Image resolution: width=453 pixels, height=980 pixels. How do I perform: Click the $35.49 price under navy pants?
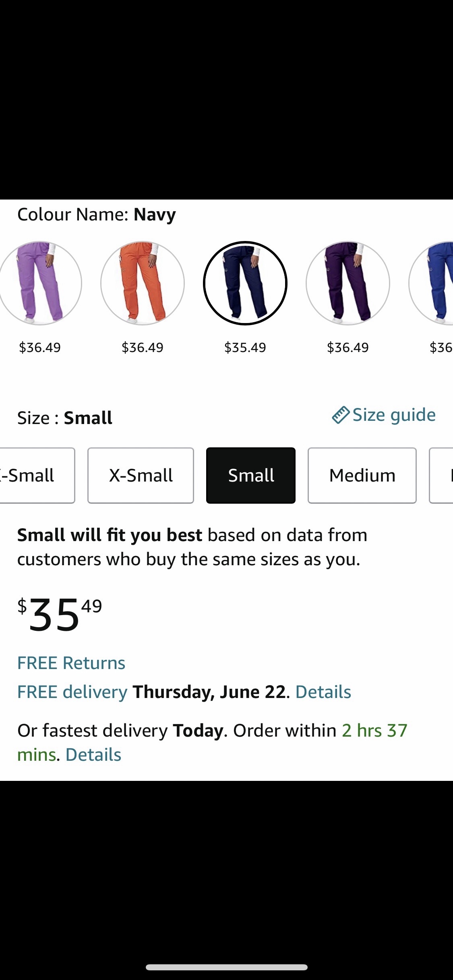(245, 347)
